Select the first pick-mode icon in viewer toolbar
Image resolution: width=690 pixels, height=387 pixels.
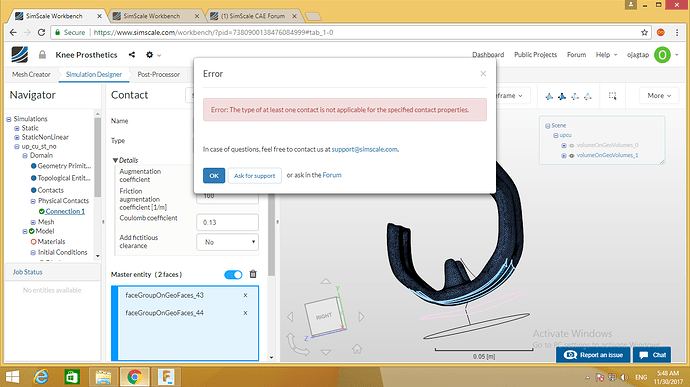point(549,96)
